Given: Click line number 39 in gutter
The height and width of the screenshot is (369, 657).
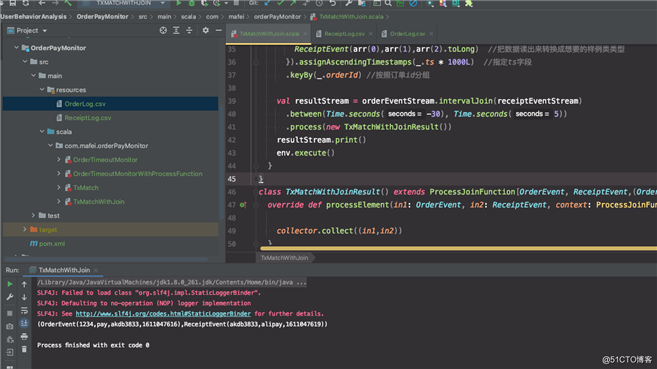Looking at the screenshot, I should coord(232,101).
